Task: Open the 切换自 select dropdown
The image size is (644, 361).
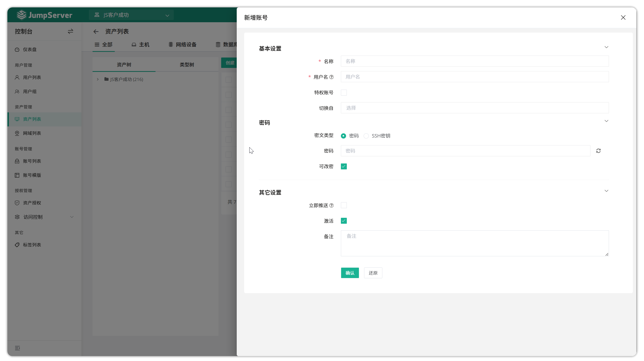Action: 474,108
